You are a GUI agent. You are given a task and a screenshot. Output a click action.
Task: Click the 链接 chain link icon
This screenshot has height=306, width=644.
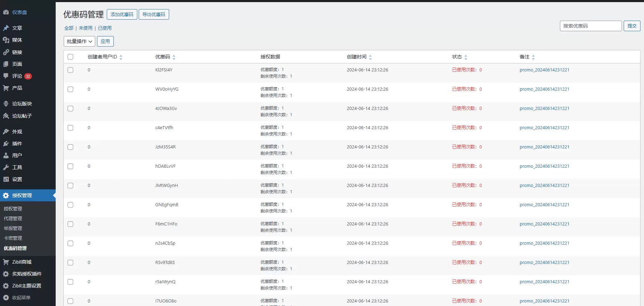[x=6, y=52]
